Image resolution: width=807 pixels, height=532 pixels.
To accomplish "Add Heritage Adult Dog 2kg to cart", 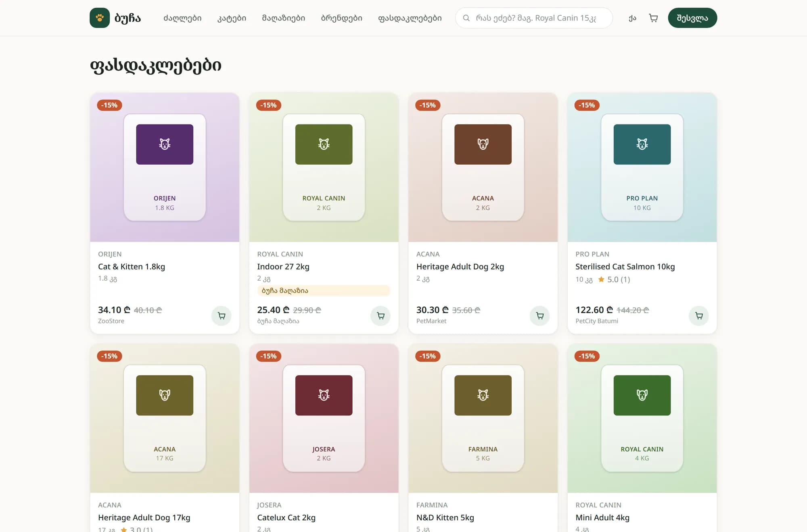I will coord(540,315).
